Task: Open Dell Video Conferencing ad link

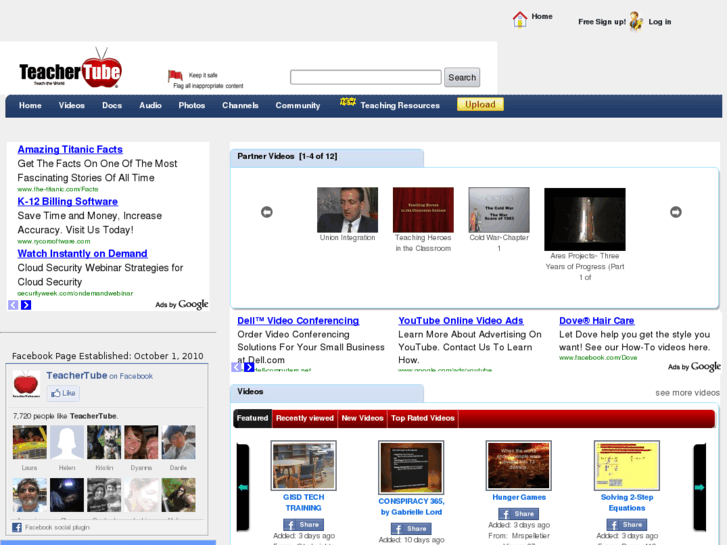Action: (298, 321)
